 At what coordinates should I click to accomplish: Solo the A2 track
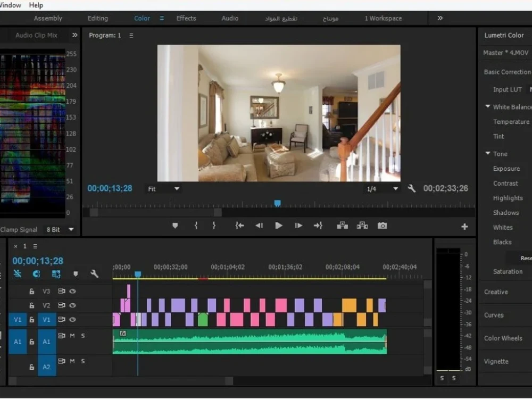pyautogui.click(x=83, y=361)
